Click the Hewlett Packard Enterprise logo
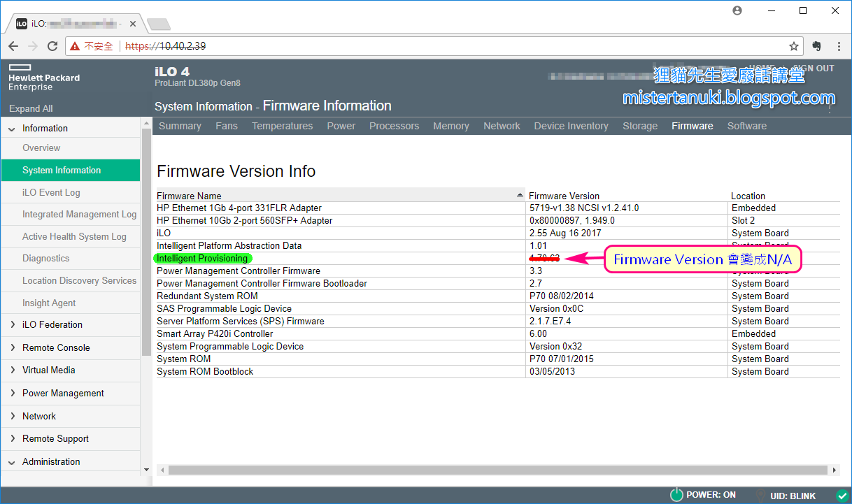This screenshot has width=852, height=504. pos(44,78)
